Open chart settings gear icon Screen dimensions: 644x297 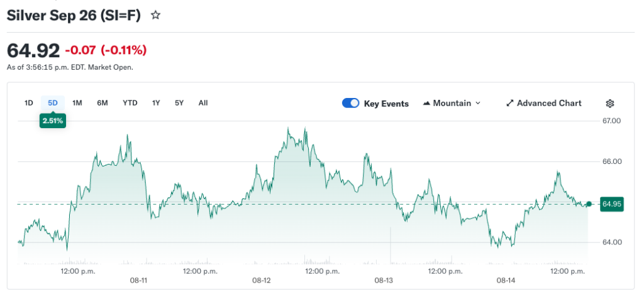pyautogui.click(x=610, y=104)
